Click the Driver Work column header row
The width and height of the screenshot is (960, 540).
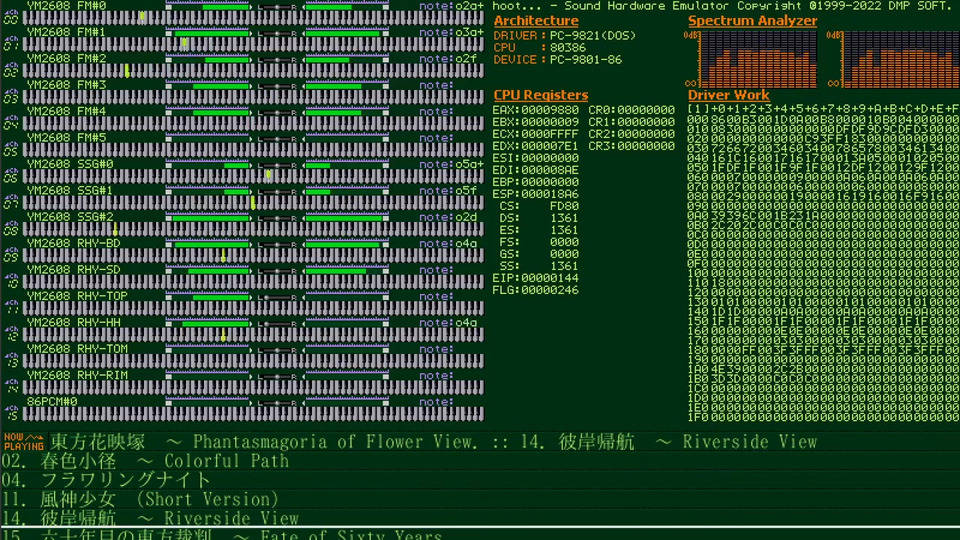(823, 109)
